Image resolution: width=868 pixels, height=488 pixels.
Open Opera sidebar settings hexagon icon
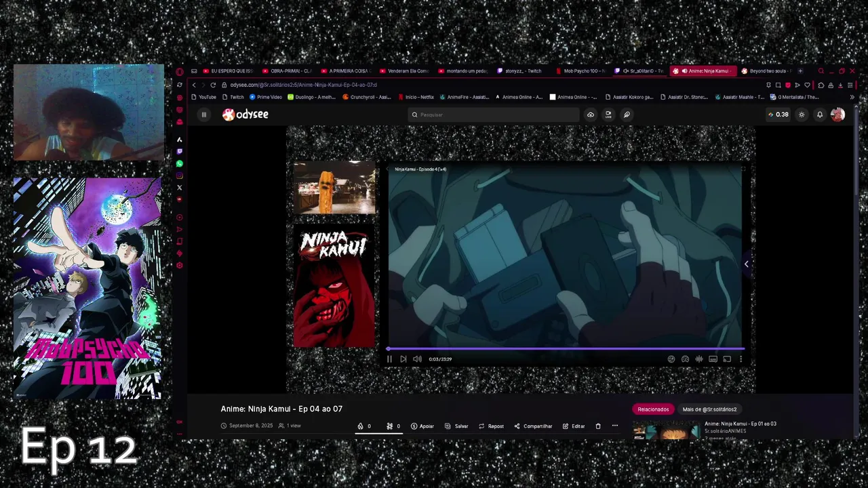(180, 265)
